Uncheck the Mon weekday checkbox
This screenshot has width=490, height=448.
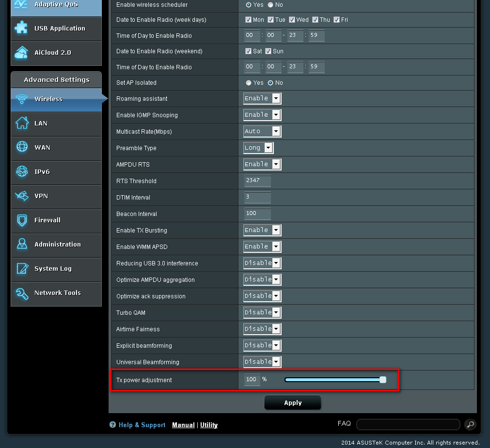(x=249, y=20)
